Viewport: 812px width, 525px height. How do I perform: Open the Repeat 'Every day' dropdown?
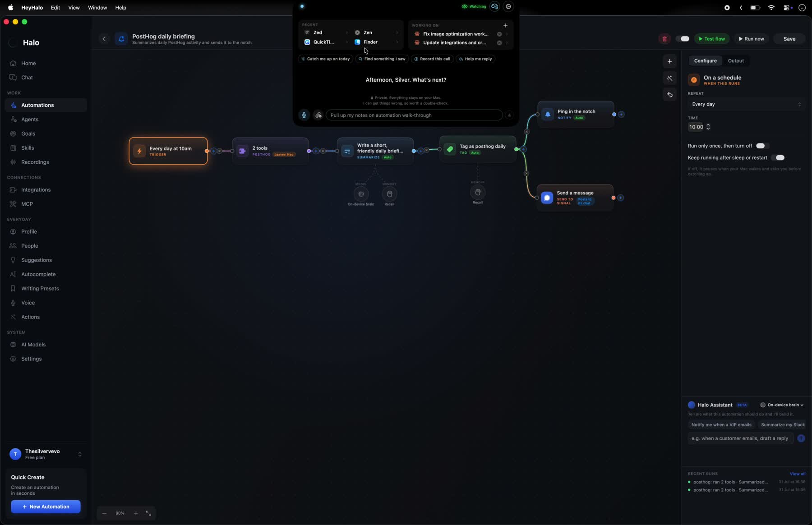pyautogui.click(x=746, y=105)
